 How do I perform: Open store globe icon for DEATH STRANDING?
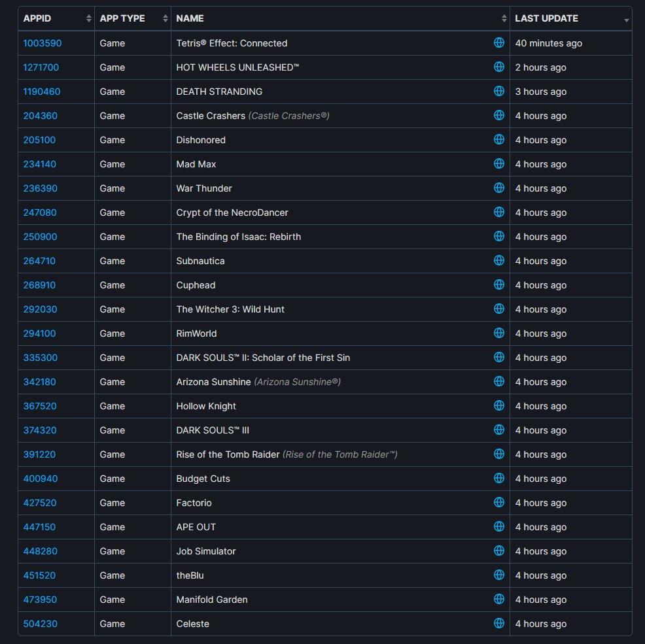tap(499, 92)
